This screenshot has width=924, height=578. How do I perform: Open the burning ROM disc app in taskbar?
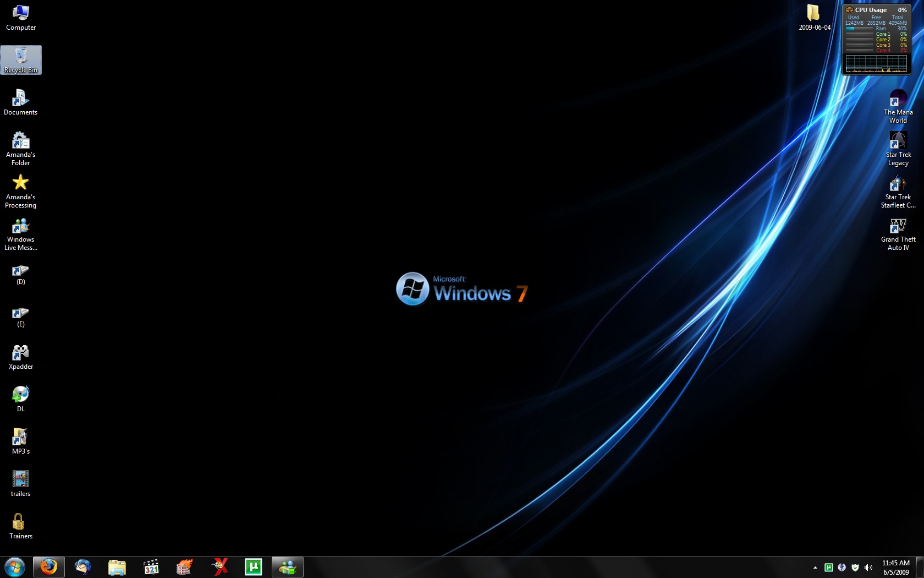pos(185,567)
